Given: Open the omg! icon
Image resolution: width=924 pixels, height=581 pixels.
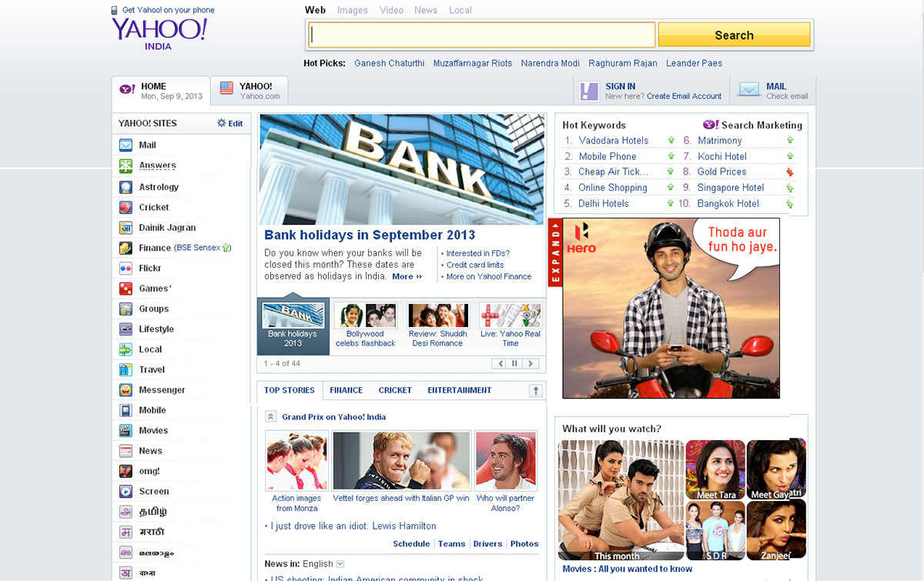Looking at the screenshot, I should pos(126,471).
